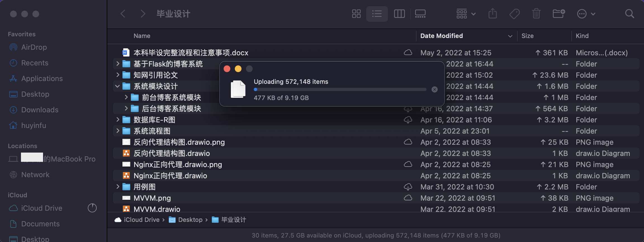Expand the 知网引用论文 folder
This screenshot has height=242, width=644.
click(118, 75)
